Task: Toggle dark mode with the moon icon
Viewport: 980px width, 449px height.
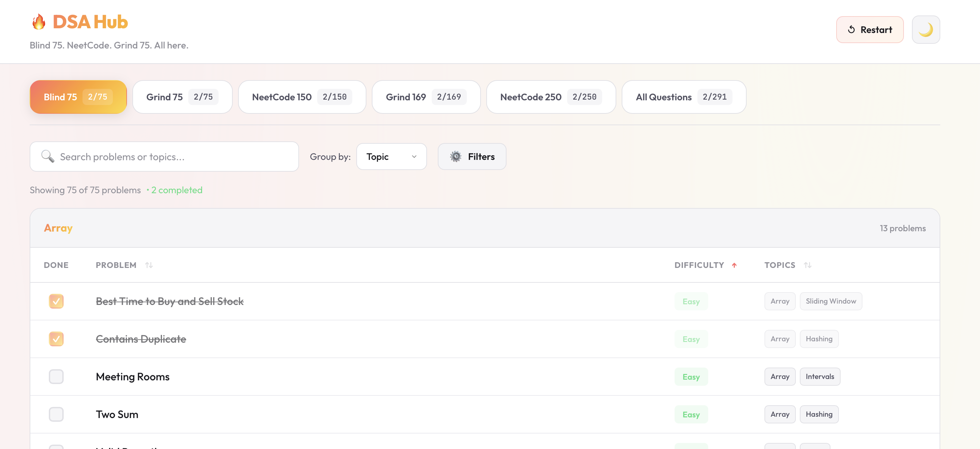Action: 925,30
